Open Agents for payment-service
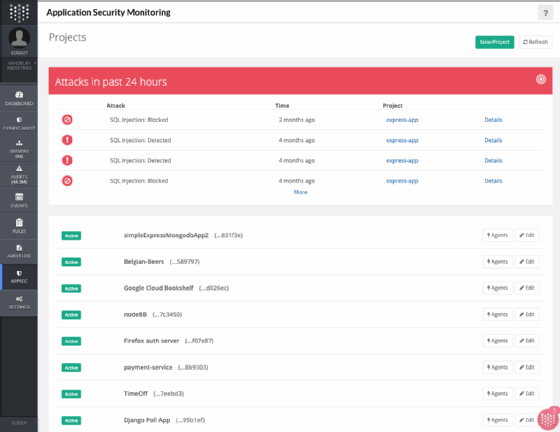 point(497,367)
